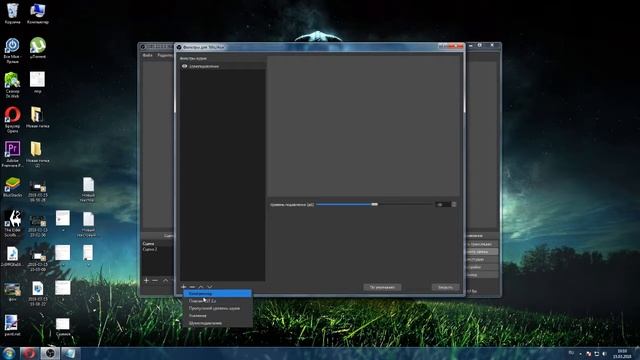The image size is (640, 360).
Task: Choose Шумоподавление from the add-filter menu
Action: click(x=217, y=323)
